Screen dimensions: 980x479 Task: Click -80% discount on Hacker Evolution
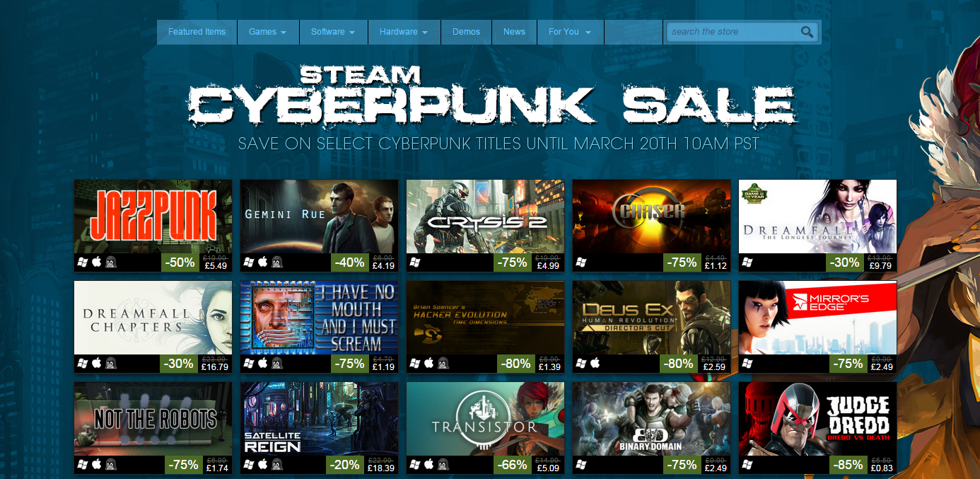(x=515, y=364)
